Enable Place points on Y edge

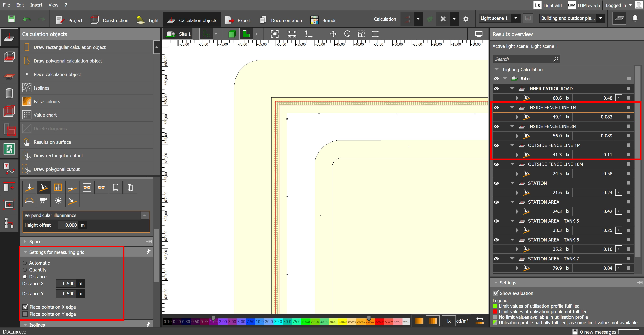25,314
